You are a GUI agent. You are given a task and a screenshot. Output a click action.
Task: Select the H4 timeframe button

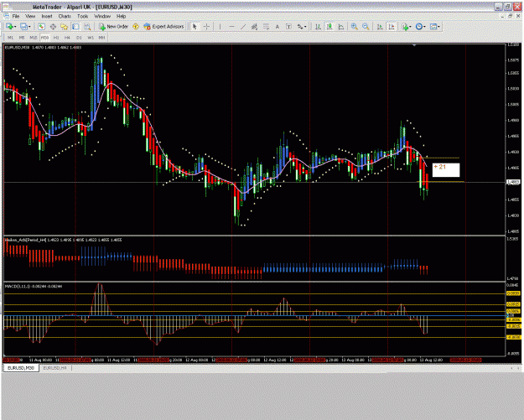pyautogui.click(x=68, y=38)
